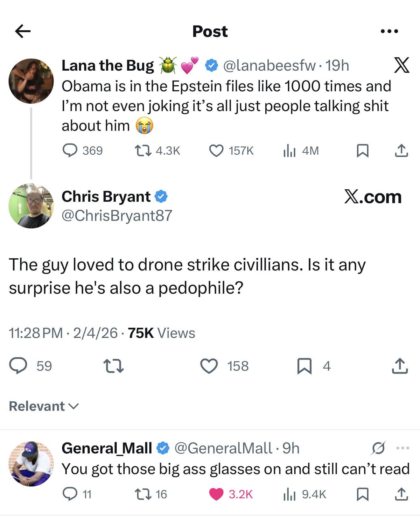Open the @ChrisBryant87 profile handle
Image resolution: width=420 pixels, height=518 pixels.
(x=117, y=215)
